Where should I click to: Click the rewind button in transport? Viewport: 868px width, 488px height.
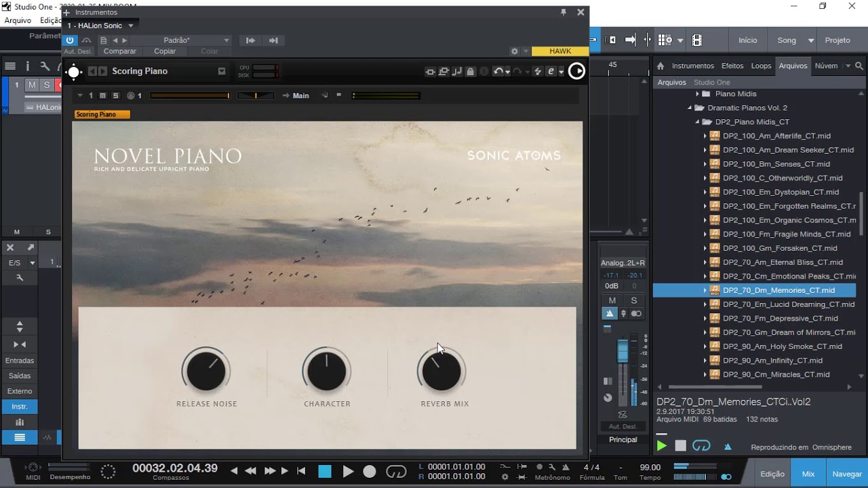[x=250, y=471]
